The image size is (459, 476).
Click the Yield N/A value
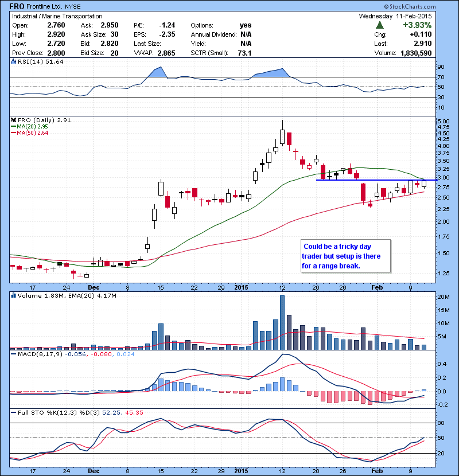click(x=246, y=44)
